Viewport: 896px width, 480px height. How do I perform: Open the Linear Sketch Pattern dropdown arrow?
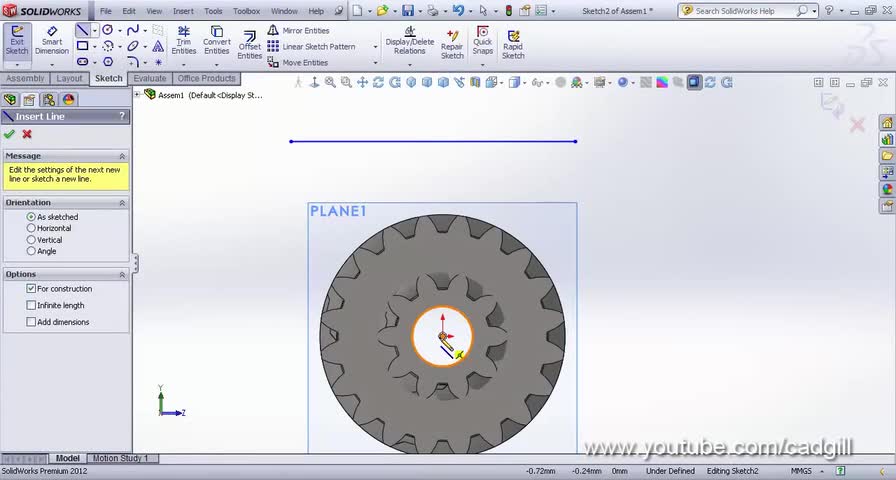pyautogui.click(x=375, y=46)
